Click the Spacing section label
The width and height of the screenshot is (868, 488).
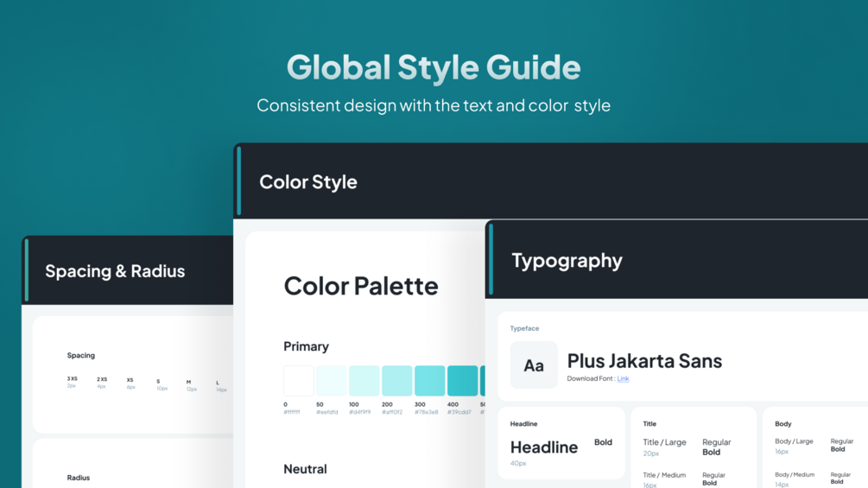coord(81,355)
